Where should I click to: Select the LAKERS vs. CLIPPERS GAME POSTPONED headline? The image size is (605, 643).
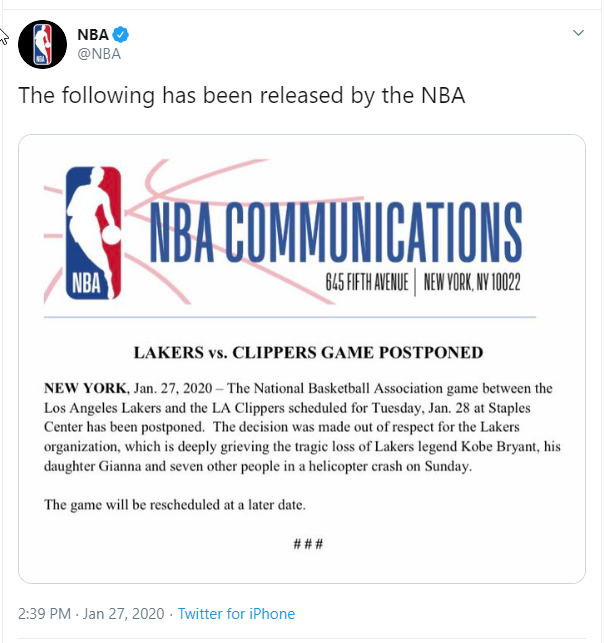[308, 353]
